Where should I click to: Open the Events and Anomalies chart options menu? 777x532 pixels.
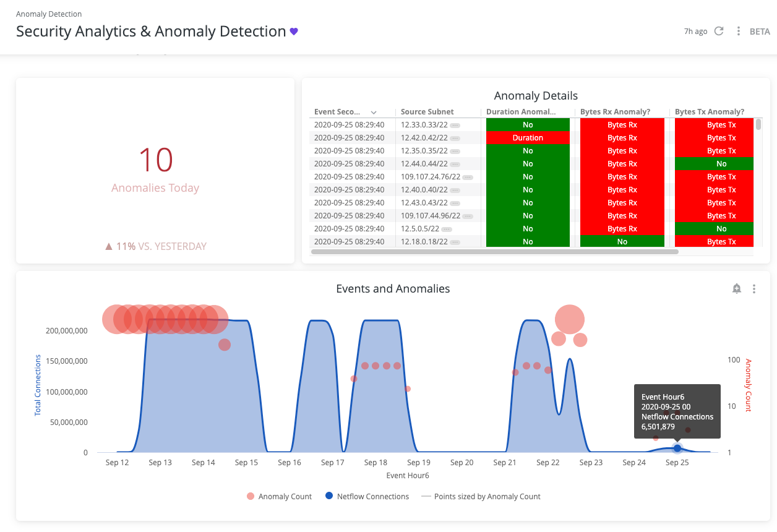click(754, 288)
